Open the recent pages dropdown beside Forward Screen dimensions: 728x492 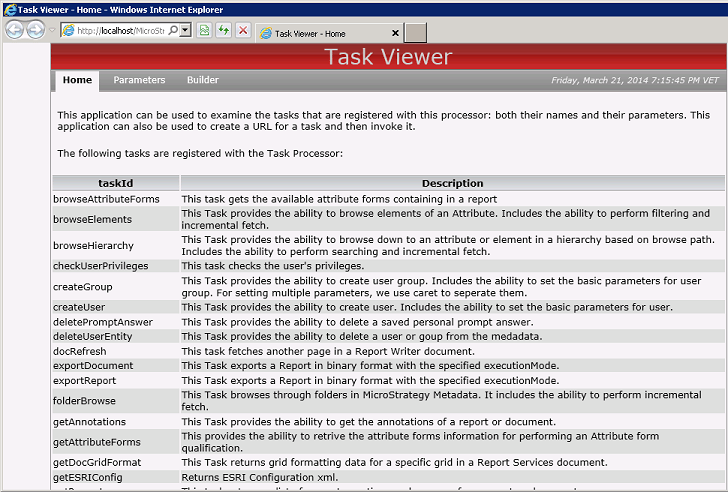(x=52, y=31)
